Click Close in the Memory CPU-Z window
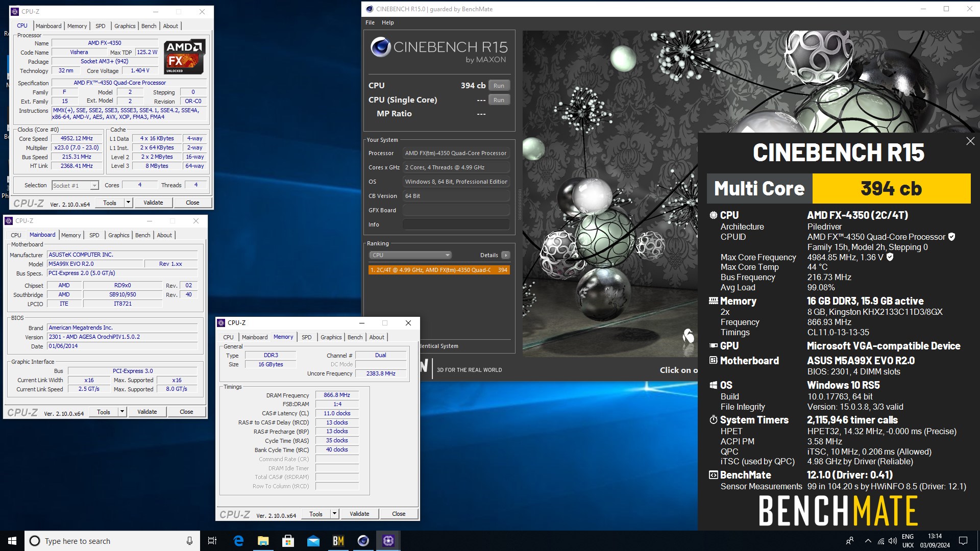This screenshot has width=980, height=551. click(x=399, y=514)
